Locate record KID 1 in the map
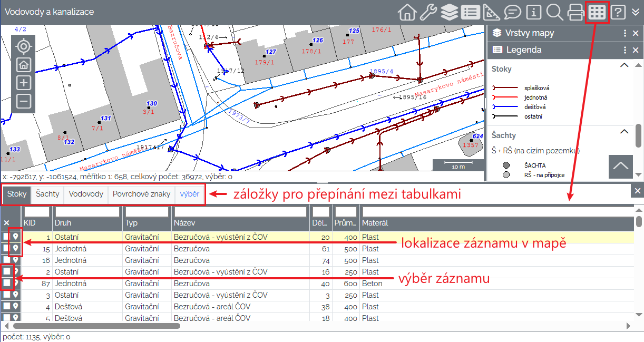644x342 pixels. pyautogui.click(x=16, y=237)
